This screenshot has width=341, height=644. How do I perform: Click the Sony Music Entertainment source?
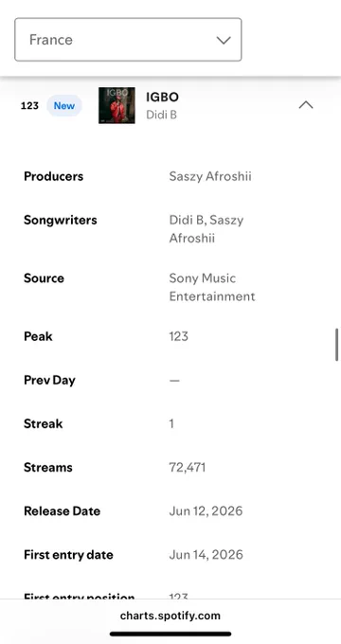pos(212,287)
